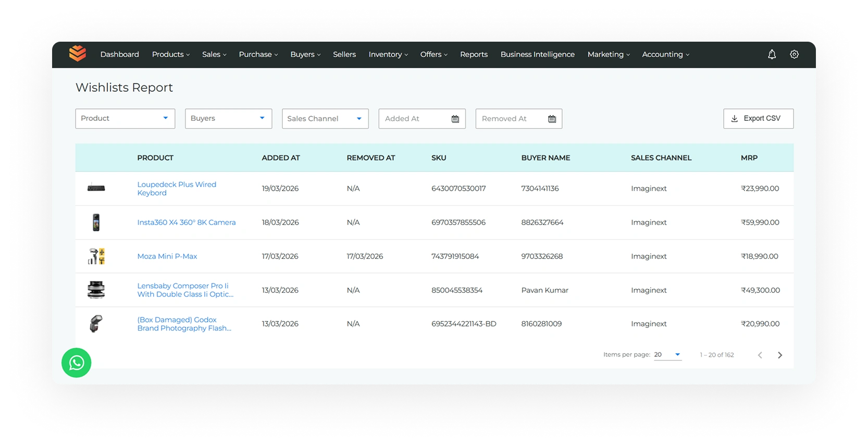Click the Insta360 X4 camera thumbnail
Viewport: 868px width, 447px height.
[96, 222]
